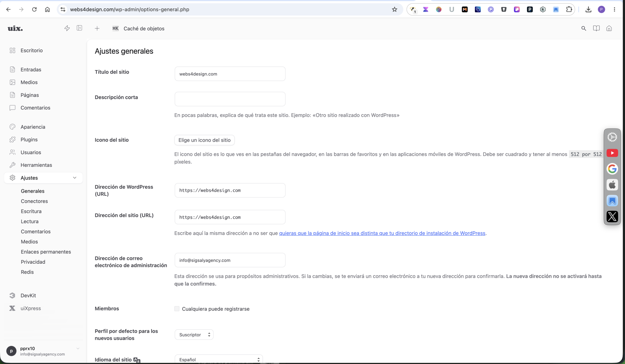Select Redis settings submenu
The width and height of the screenshot is (625, 364).
point(27,272)
